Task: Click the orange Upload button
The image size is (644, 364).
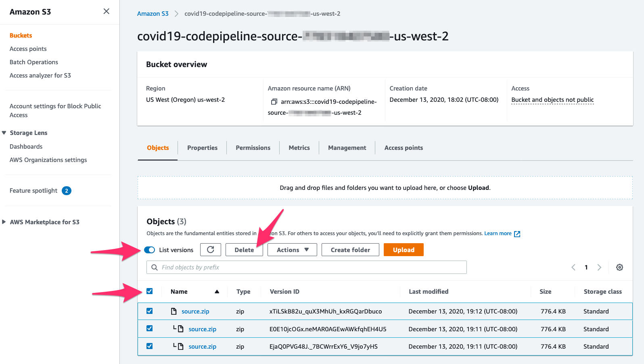Action: pyautogui.click(x=404, y=250)
